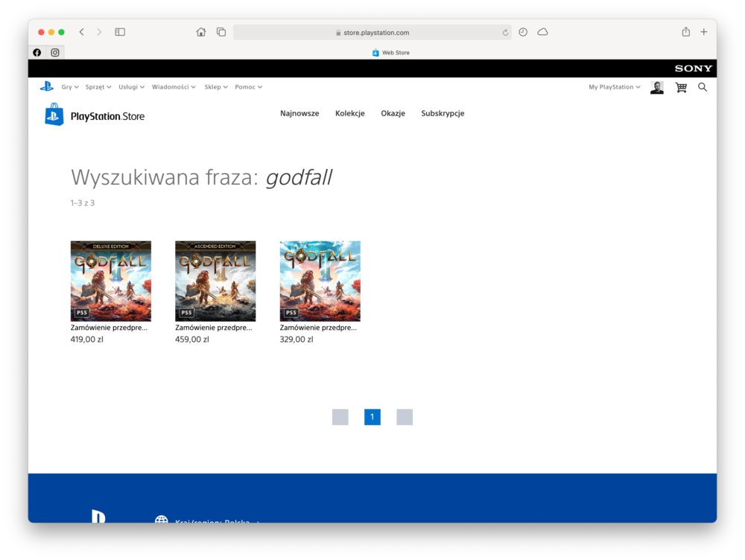Open the Safari home page icon
Image resolution: width=745 pixels, height=560 pixels.
[201, 32]
